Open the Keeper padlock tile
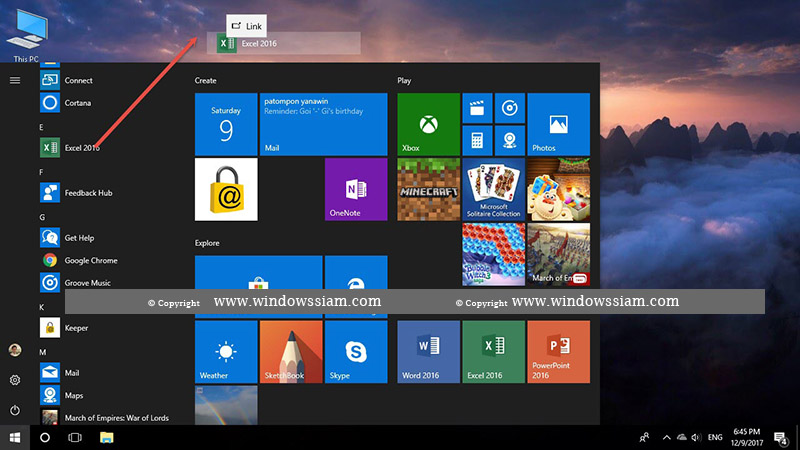Viewport: 800px width, 450px height. (226, 189)
